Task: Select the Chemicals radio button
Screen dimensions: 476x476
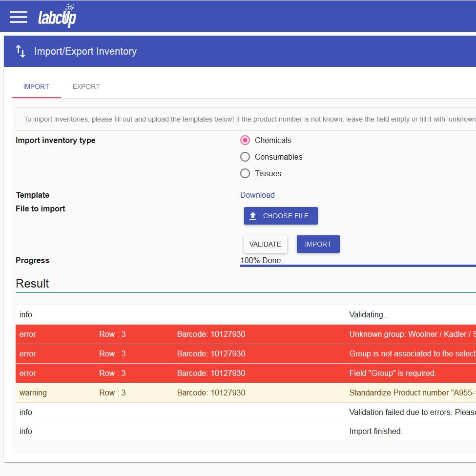Action: click(245, 140)
